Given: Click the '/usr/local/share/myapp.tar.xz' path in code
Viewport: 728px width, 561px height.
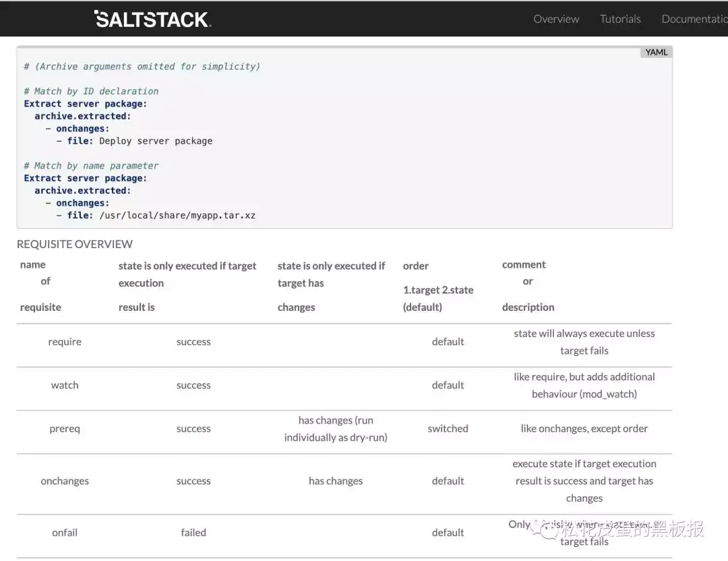Looking at the screenshot, I should pyautogui.click(x=177, y=216).
